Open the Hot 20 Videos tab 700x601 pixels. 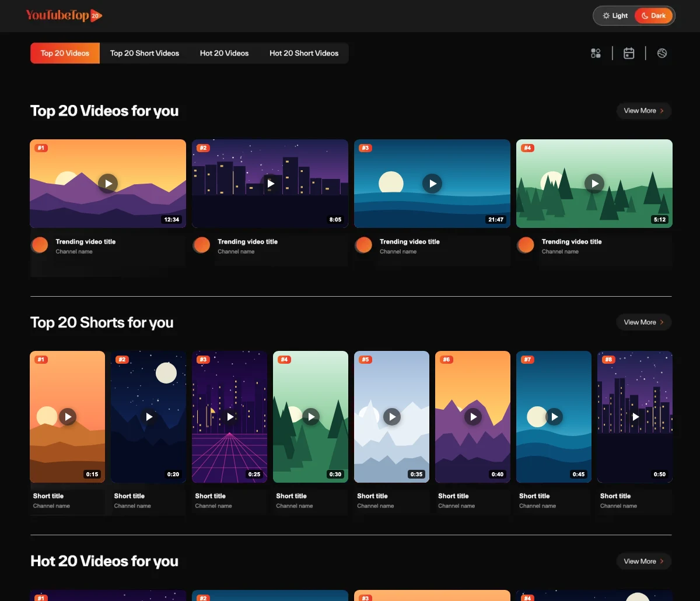224,53
